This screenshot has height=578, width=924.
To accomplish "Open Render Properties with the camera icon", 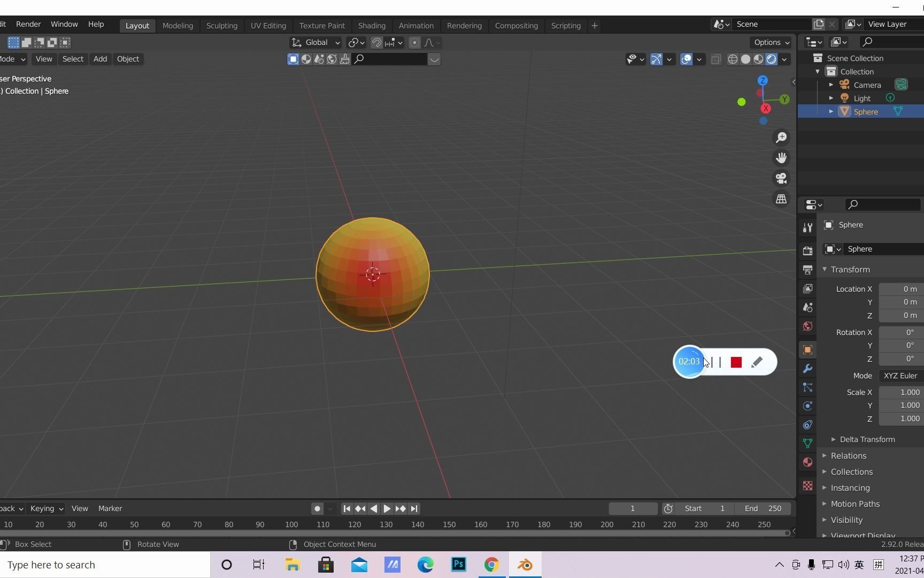I will tap(807, 250).
